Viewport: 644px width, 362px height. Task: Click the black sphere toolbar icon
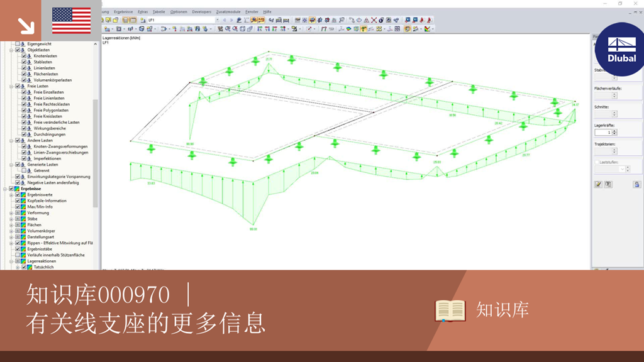point(380,19)
